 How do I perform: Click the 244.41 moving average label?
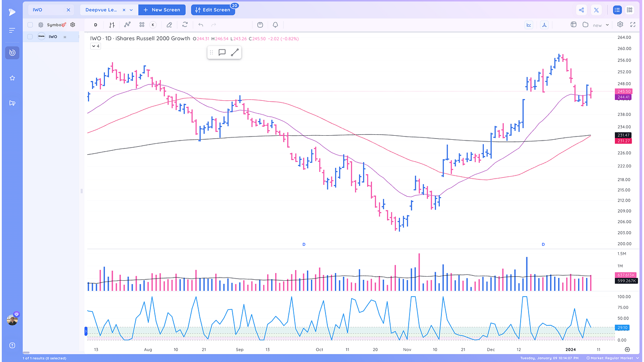(623, 97)
